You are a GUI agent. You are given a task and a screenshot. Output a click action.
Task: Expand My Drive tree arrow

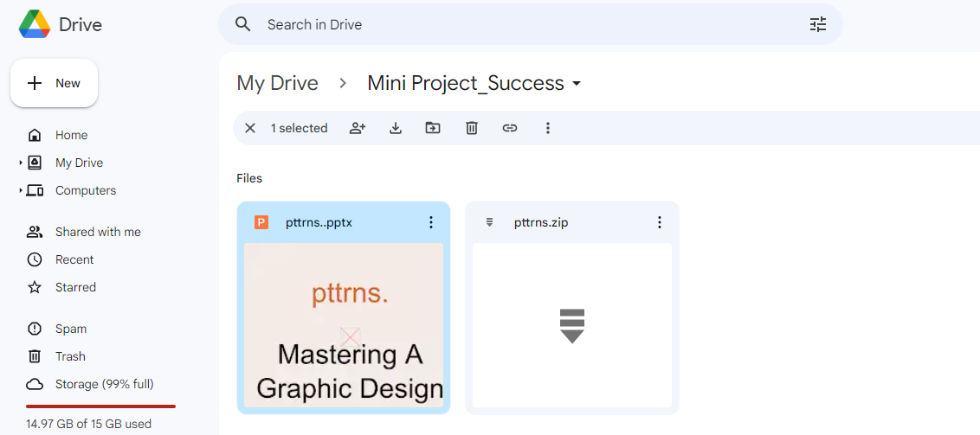(21, 163)
